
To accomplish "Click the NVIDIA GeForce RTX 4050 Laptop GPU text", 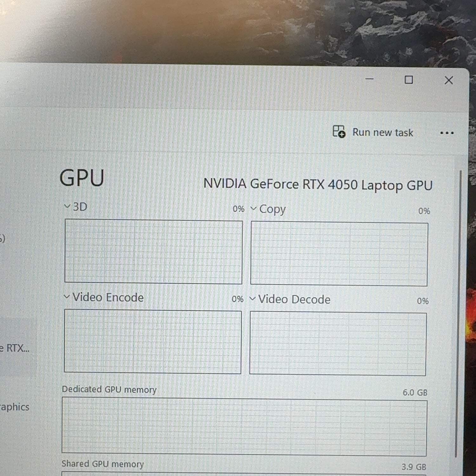I will pos(318,185).
